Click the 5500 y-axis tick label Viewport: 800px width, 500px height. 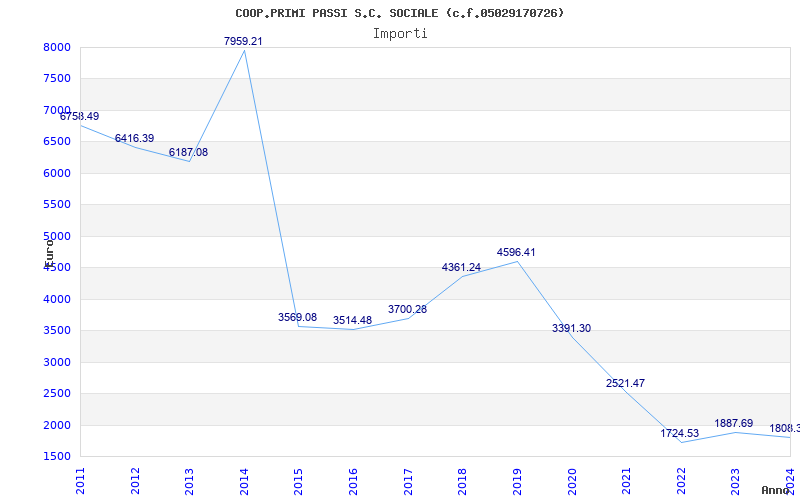pos(57,204)
